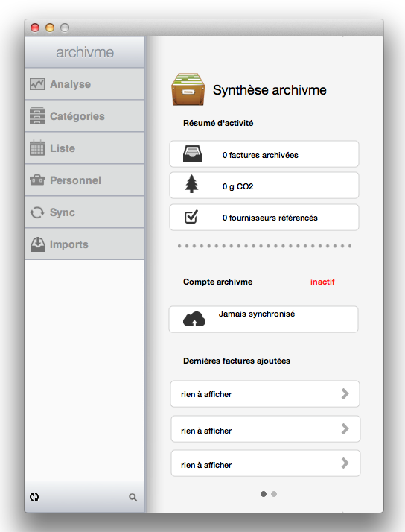Expand chevron on second invoice row
The width and height of the screenshot is (405, 532).
[345, 429]
